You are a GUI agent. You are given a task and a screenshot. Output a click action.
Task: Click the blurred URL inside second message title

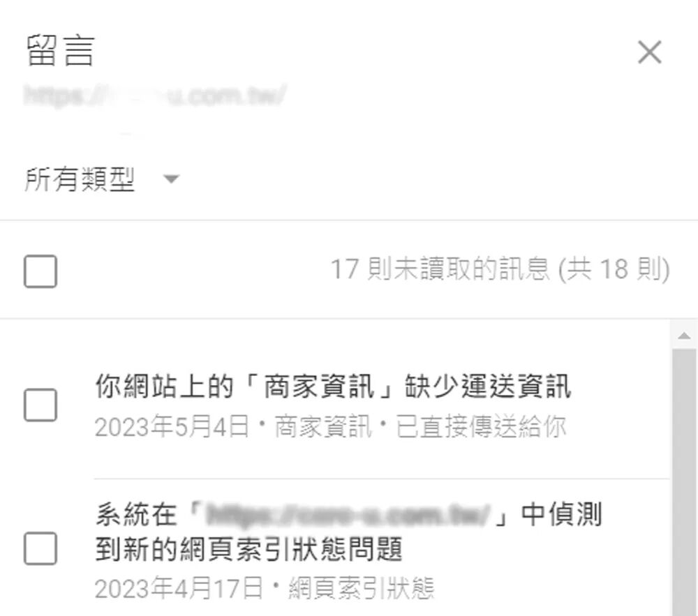[348, 515]
